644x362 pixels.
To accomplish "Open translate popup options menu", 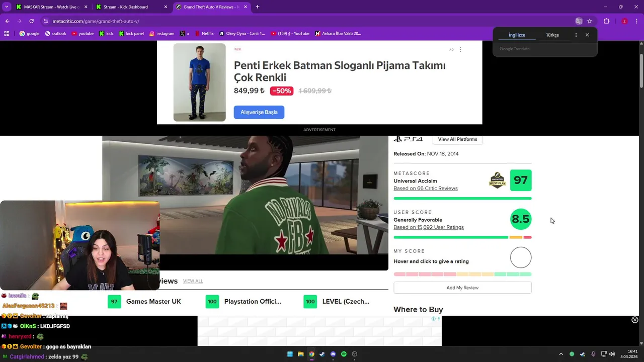I will pyautogui.click(x=576, y=35).
